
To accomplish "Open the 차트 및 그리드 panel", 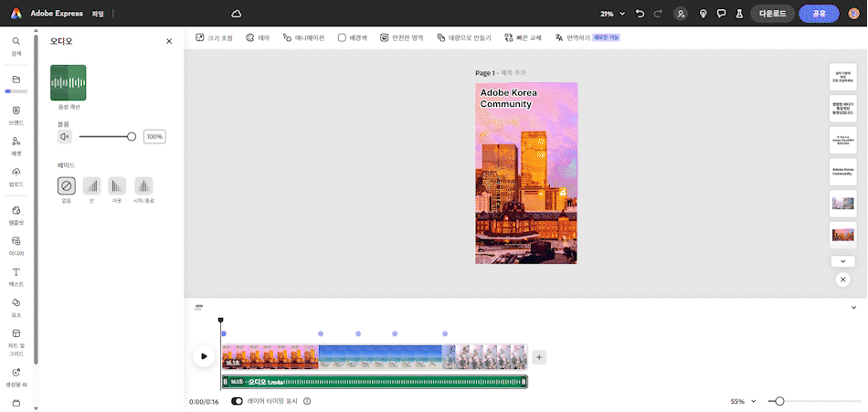I will pos(16,341).
